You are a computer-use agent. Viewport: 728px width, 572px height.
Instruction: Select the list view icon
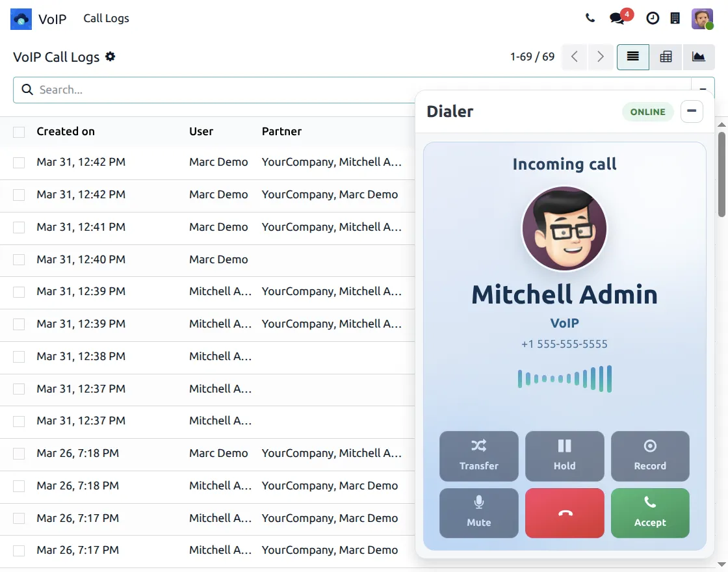coord(632,57)
